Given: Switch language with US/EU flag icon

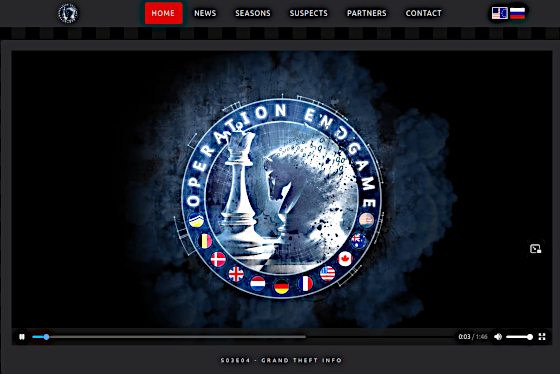Looking at the screenshot, I should (x=500, y=13).
